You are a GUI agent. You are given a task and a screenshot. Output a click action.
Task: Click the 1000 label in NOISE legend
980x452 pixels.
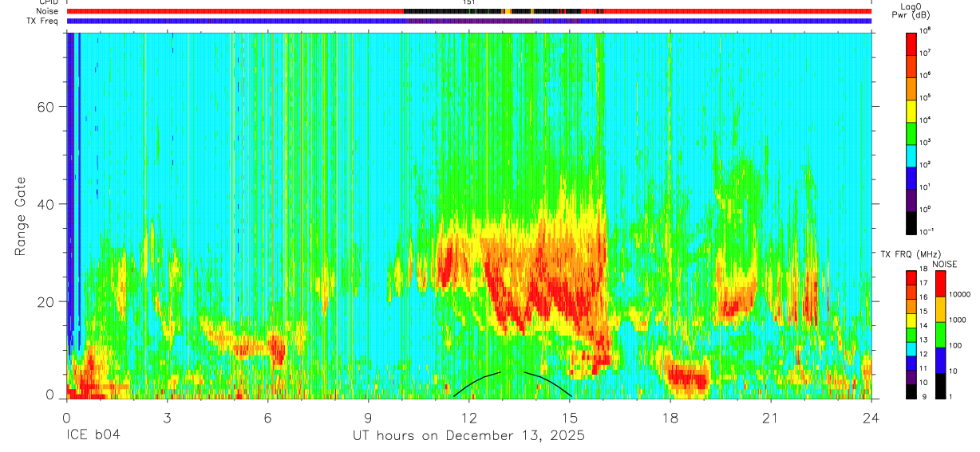(957, 320)
